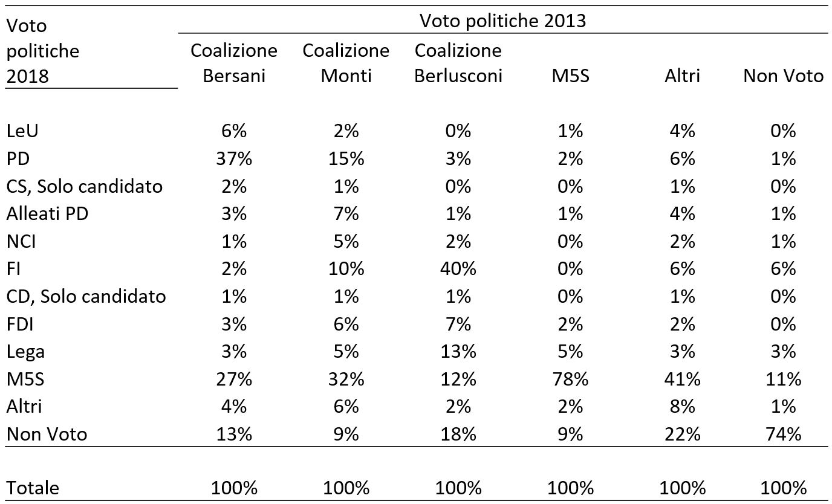Image resolution: width=832 pixels, height=504 pixels.
Task: Select the FDI row label
Action: (19, 324)
